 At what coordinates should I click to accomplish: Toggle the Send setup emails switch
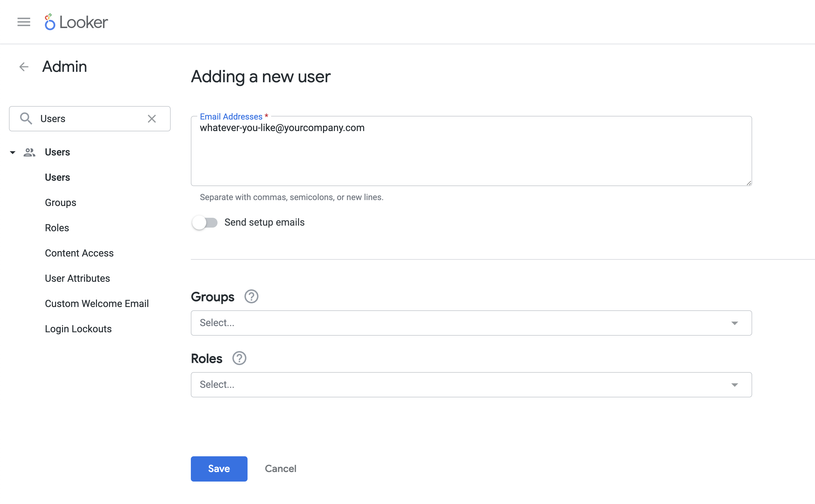pos(205,222)
